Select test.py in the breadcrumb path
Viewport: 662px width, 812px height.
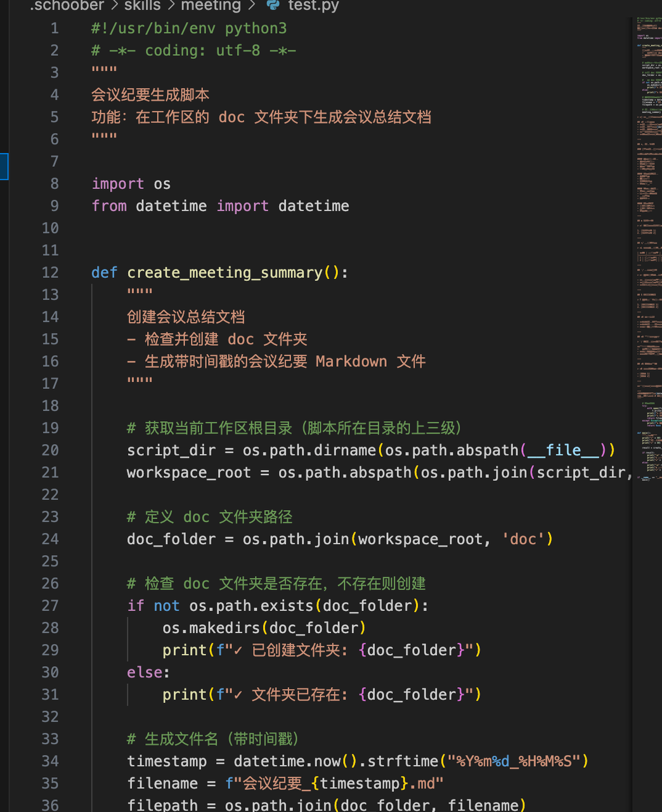(313, 6)
